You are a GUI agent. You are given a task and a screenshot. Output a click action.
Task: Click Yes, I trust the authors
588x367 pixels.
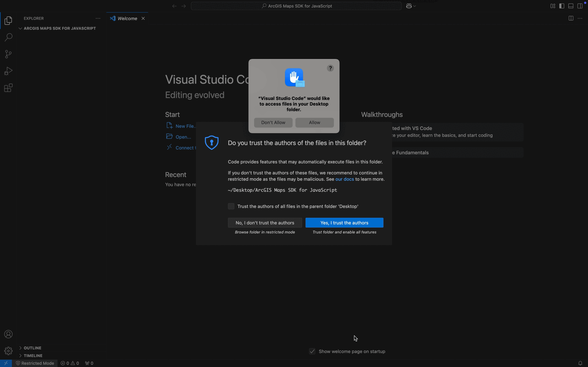coord(344,223)
